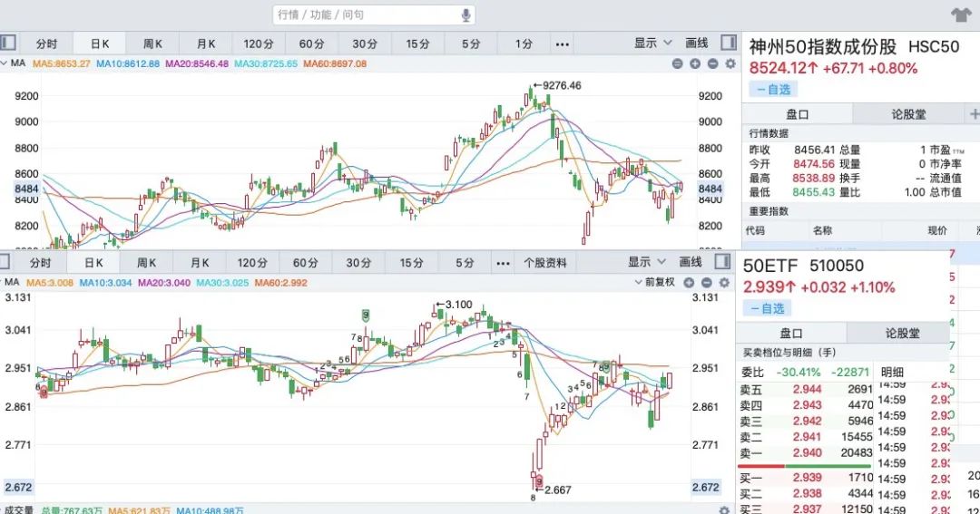Toggle right sidebar icon in bottom chart toolbar
Image resolution: width=980 pixels, height=514 pixels.
[722, 261]
